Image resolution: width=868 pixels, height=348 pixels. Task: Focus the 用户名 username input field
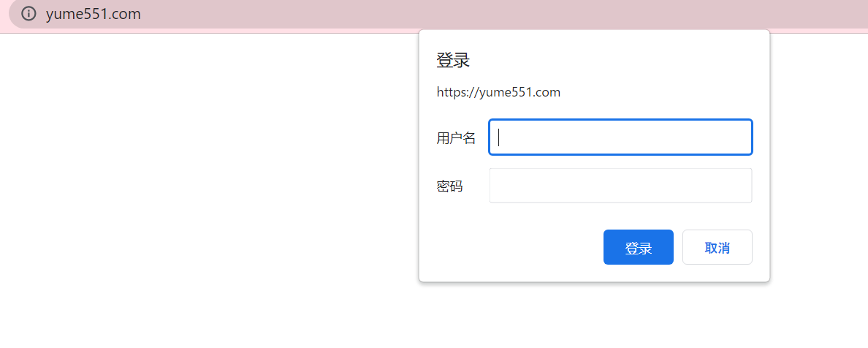pyautogui.click(x=620, y=137)
